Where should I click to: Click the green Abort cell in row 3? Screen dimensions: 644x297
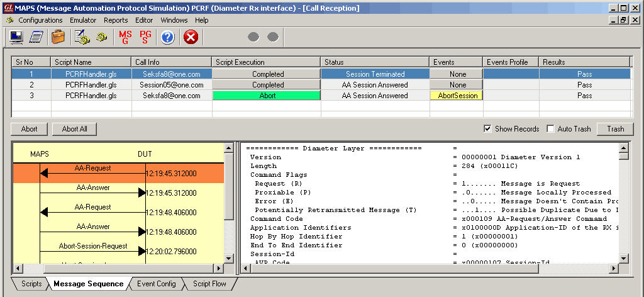266,95
